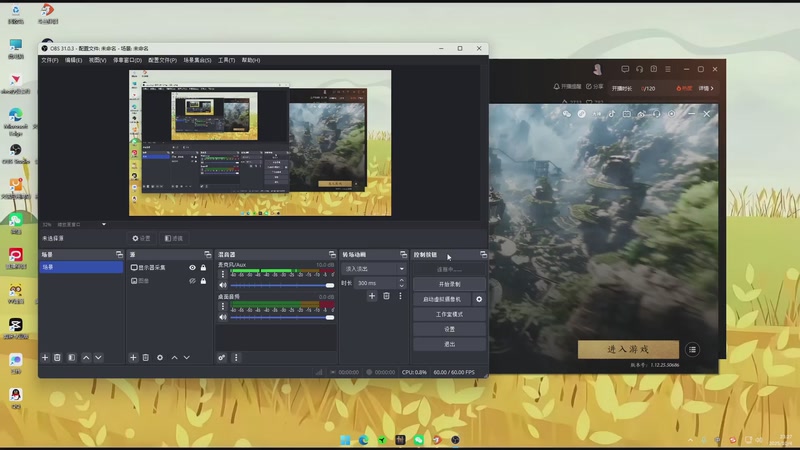This screenshot has width=800, height=450.
Task: Mute the desktop audio speaker icon
Action: point(222,317)
